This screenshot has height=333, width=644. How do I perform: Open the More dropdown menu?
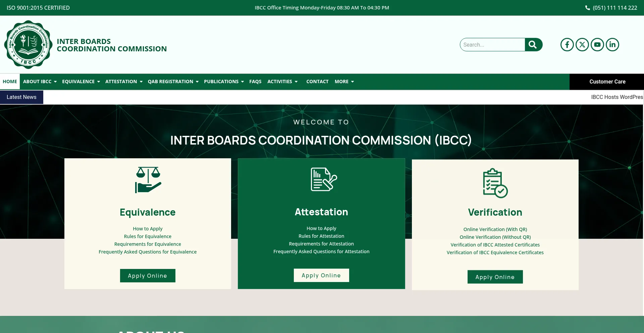click(x=344, y=81)
